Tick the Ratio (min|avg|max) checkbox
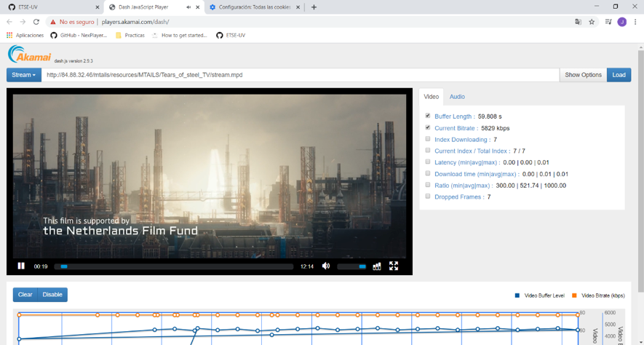The height and width of the screenshot is (345, 644). pyautogui.click(x=428, y=185)
